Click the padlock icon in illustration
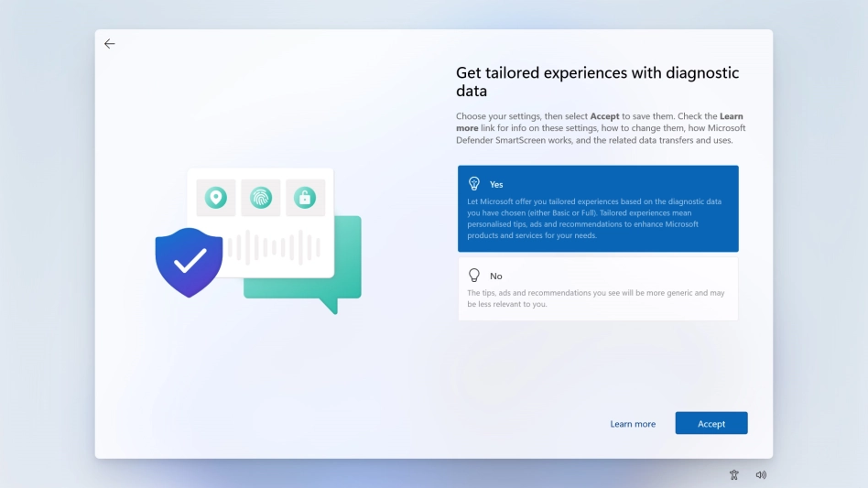 (x=305, y=198)
